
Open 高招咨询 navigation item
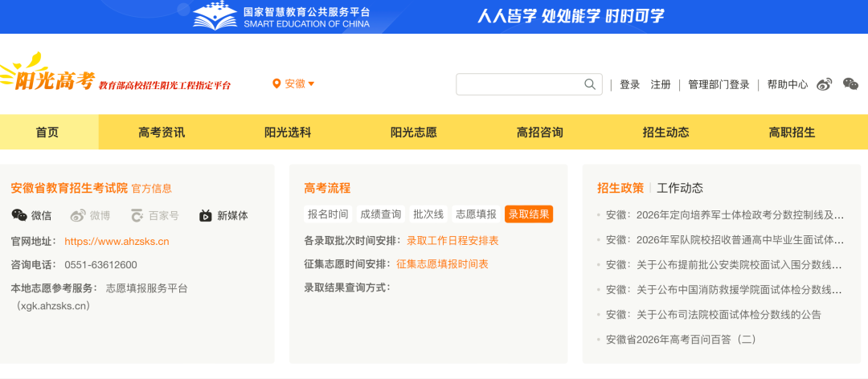point(540,132)
